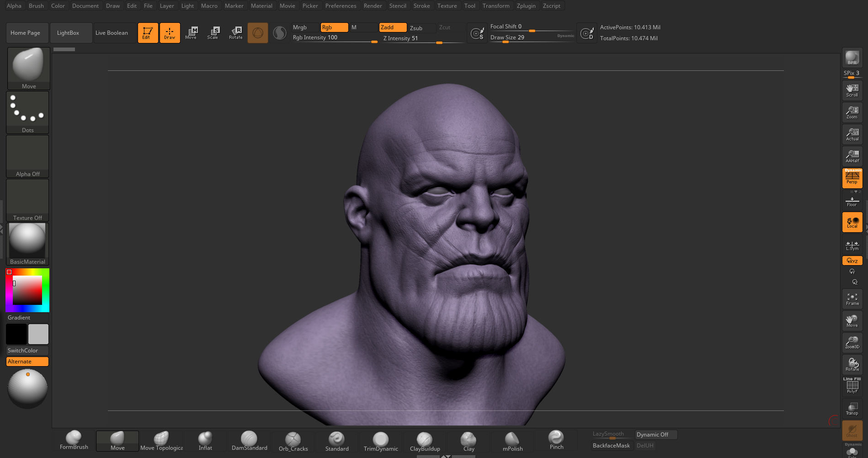The image size is (868, 458).
Task: Click the Actual size icon
Action: pos(852,134)
